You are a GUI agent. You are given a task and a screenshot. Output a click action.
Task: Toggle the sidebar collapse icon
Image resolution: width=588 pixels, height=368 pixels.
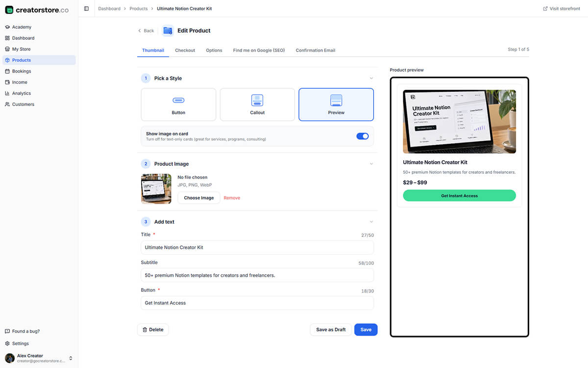click(86, 8)
